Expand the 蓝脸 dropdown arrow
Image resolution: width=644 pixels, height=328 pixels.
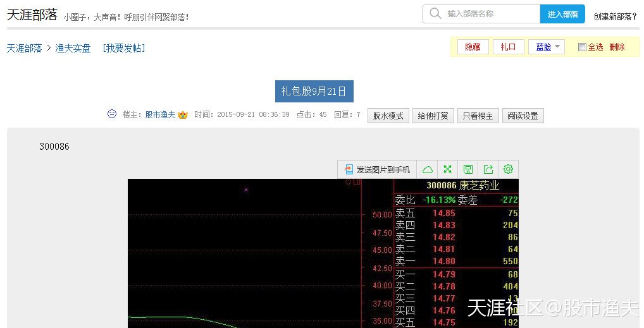coord(557,47)
